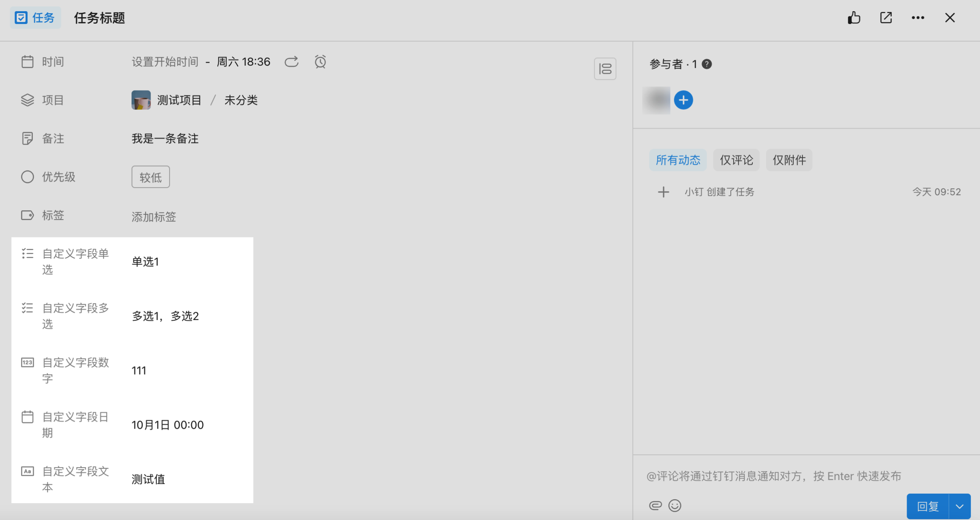This screenshot has width=980, height=520.
Task: Open the 较低 priority dropdown
Action: pos(151,177)
